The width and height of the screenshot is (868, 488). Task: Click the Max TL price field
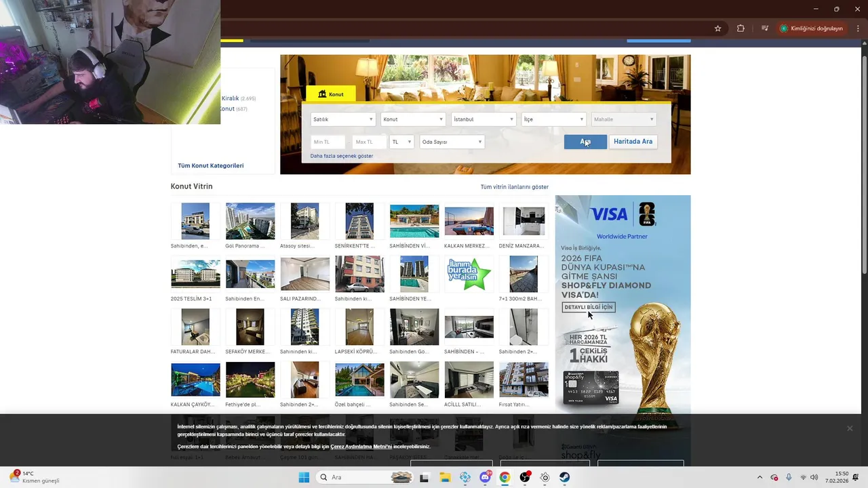coord(370,142)
